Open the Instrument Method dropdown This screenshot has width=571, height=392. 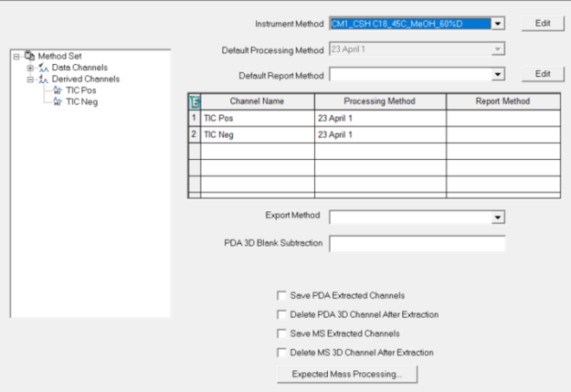tap(498, 23)
